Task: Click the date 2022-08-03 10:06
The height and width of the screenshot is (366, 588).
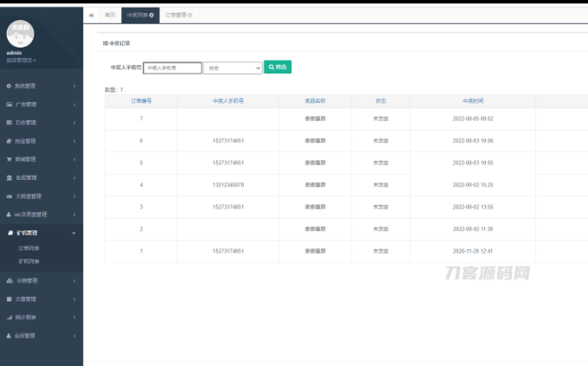Action: point(473,141)
